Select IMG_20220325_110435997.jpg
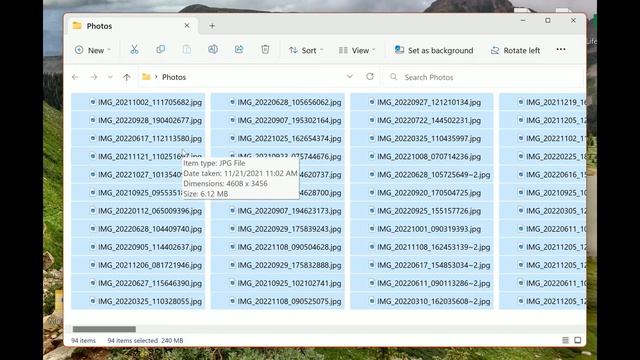 (x=422, y=138)
